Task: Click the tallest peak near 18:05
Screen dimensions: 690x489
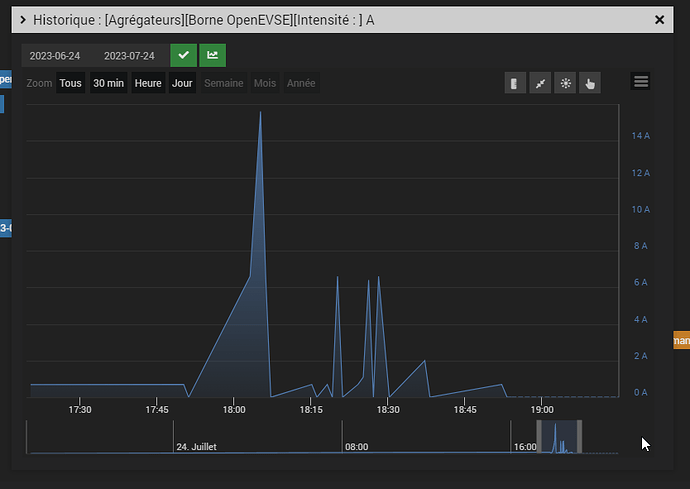Action: point(261,113)
